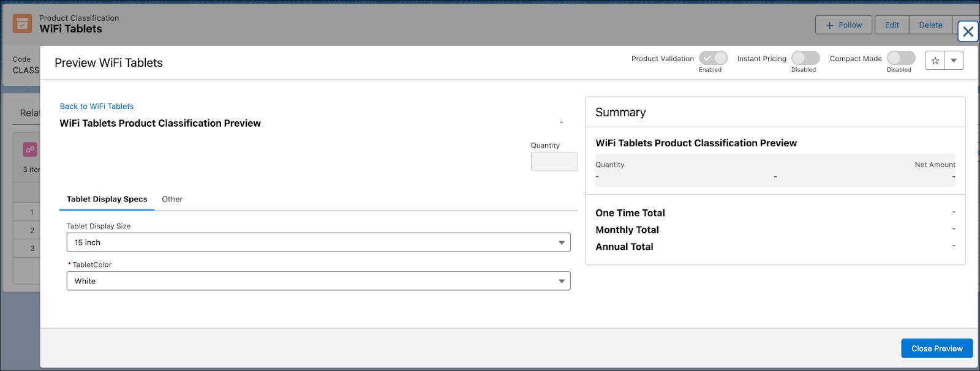Click the WiFi Tablets record title

(70, 29)
